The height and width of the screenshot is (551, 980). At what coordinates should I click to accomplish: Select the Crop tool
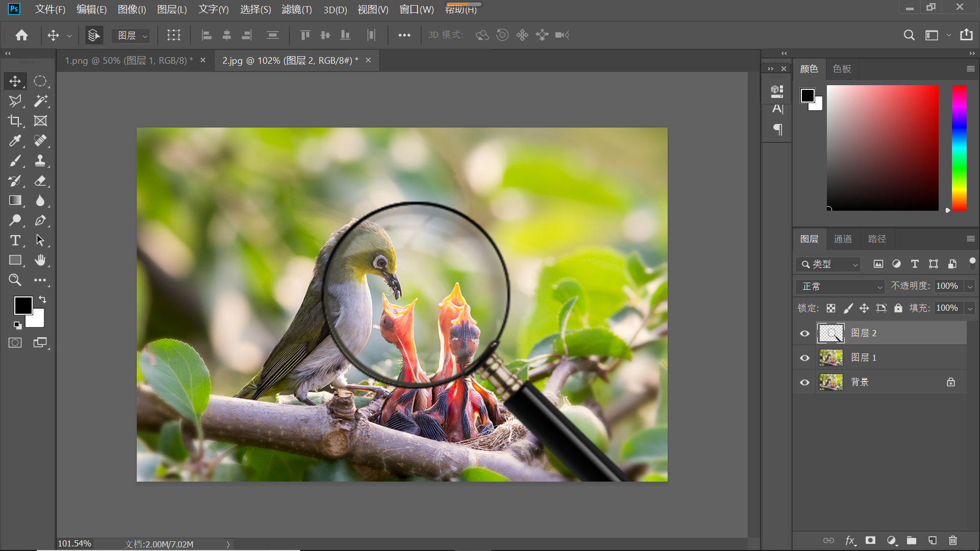pos(15,121)
